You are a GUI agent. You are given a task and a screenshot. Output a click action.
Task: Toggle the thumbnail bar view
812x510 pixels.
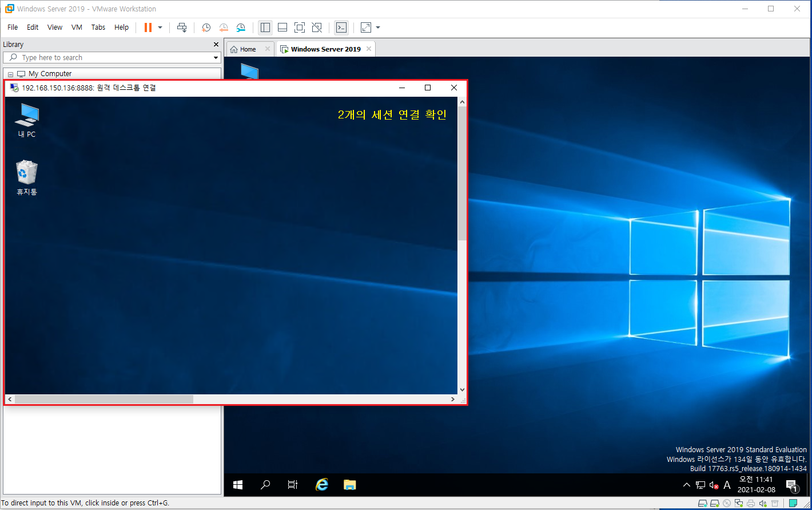[x=282, y=27]
